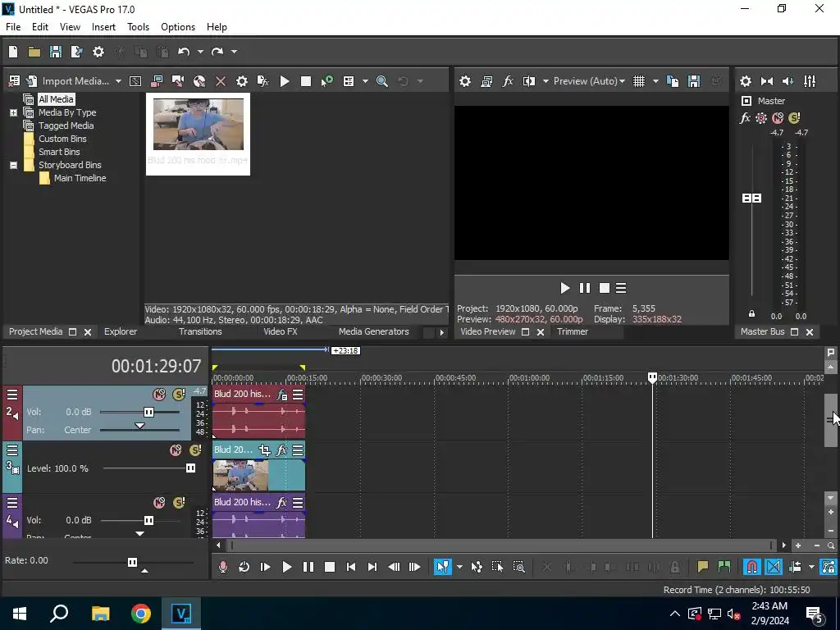Play the video from preview window controls
The height and width of the screenshot is (630, 840).
tap(564, 288)
